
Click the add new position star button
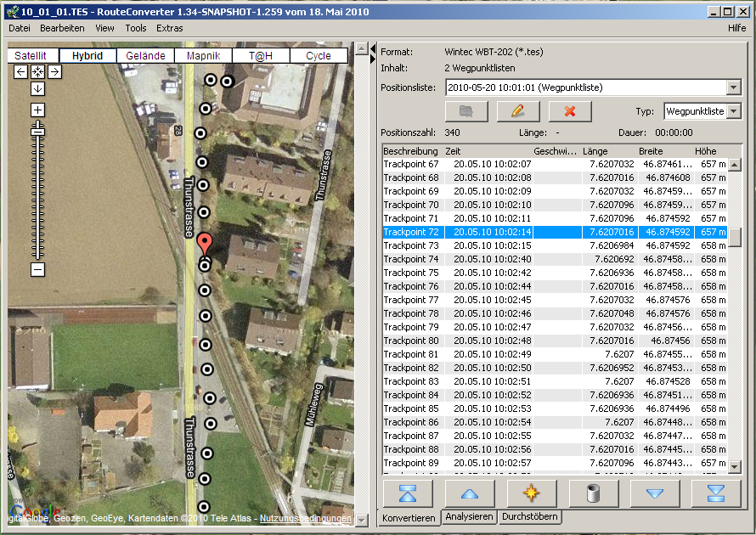coord(531,493)
